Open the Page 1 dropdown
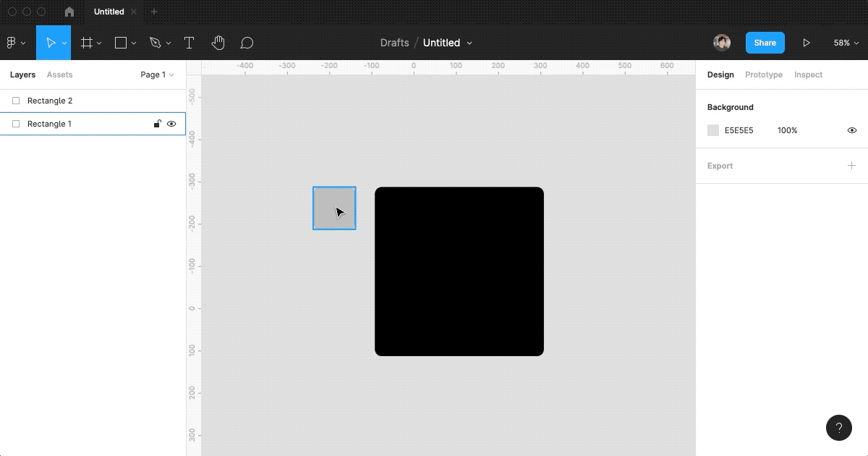 coord(156,75)
